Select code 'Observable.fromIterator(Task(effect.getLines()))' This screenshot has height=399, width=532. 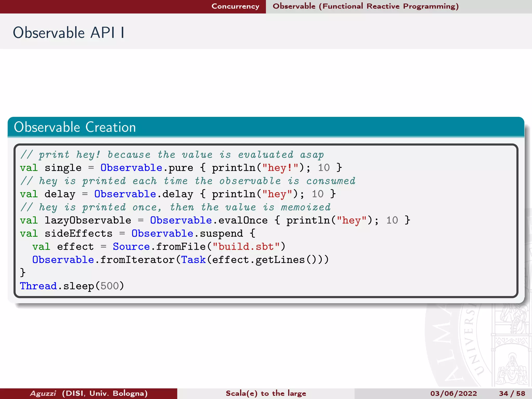[x=181, y=260]
